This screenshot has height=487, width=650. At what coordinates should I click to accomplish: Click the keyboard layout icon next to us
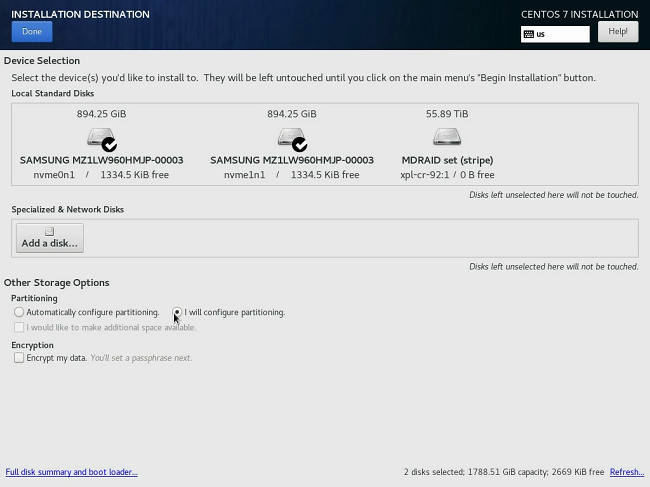529,34
